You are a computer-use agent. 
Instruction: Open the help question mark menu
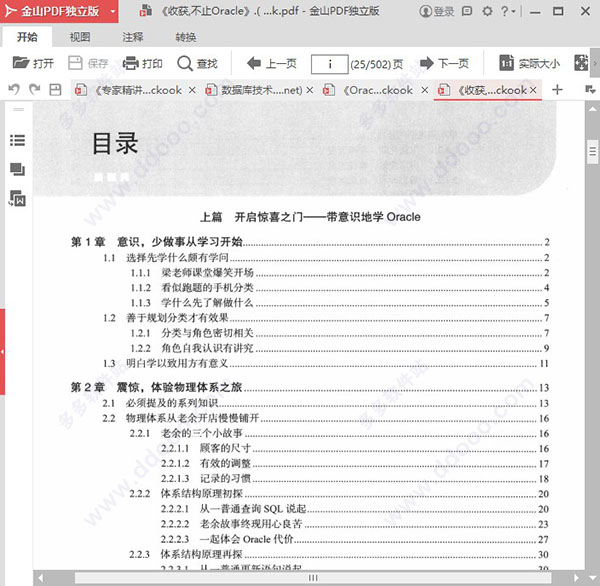(x=508, y=11)
